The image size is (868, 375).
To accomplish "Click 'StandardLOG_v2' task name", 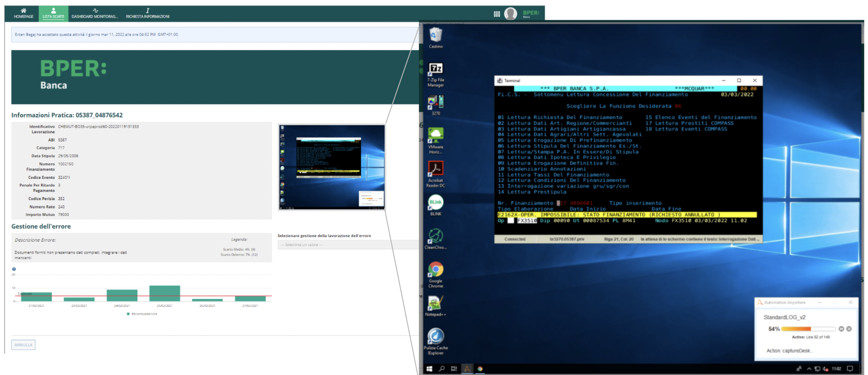I will [x=784, y=317].
